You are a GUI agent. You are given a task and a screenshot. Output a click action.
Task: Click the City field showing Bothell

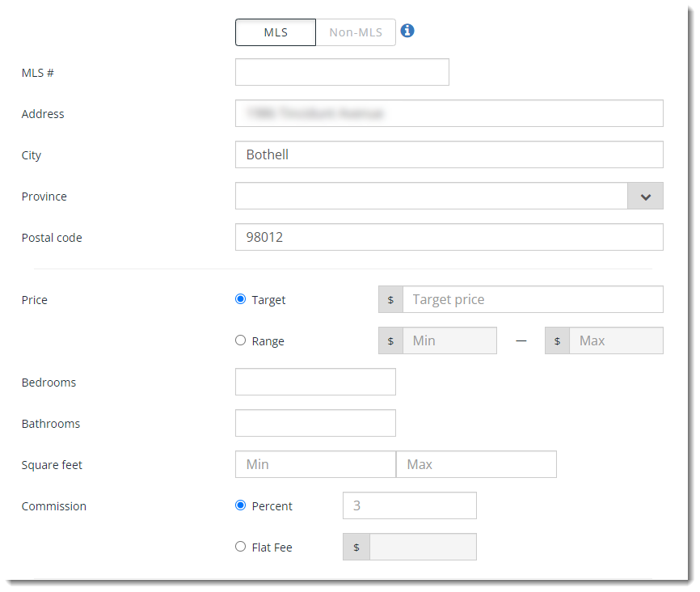pyautogui.click(x=449, y=154)
